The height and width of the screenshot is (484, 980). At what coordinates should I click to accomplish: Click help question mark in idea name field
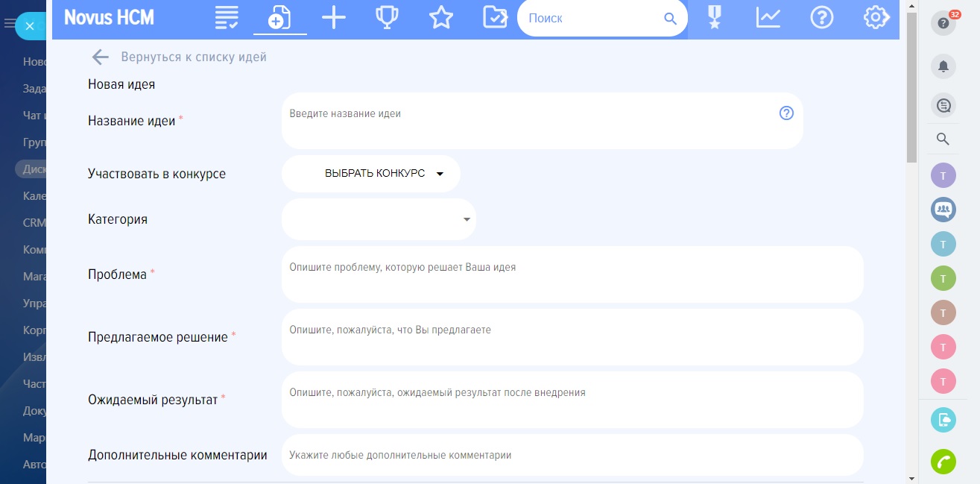click(786, 113)
